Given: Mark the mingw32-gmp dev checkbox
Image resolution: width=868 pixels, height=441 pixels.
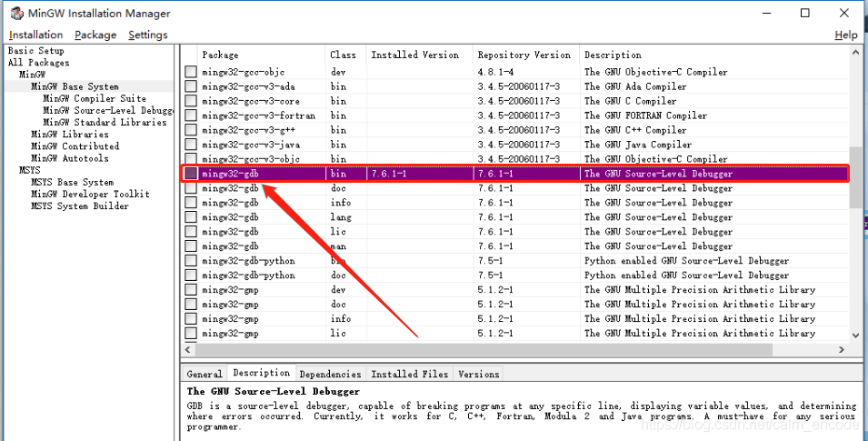Looking at the screenshot, I should point(191,290).
